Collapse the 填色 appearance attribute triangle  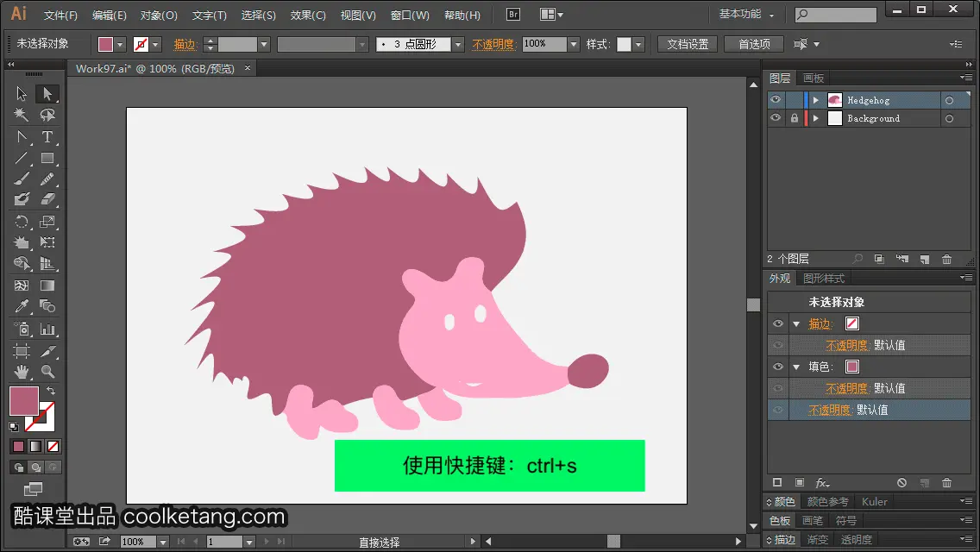(x=796, y=367)
